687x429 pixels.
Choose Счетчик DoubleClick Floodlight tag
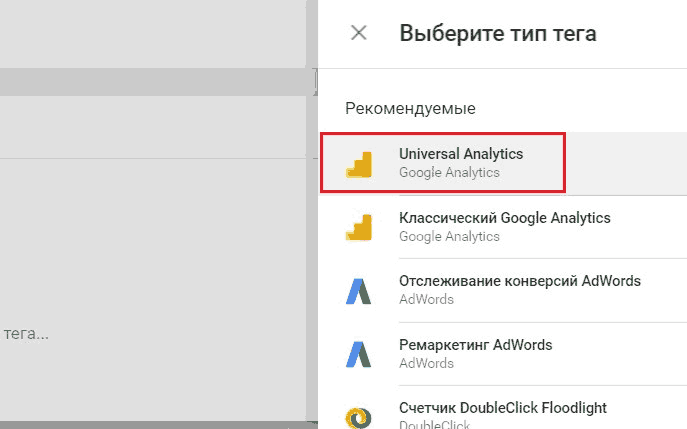(502, 408)
